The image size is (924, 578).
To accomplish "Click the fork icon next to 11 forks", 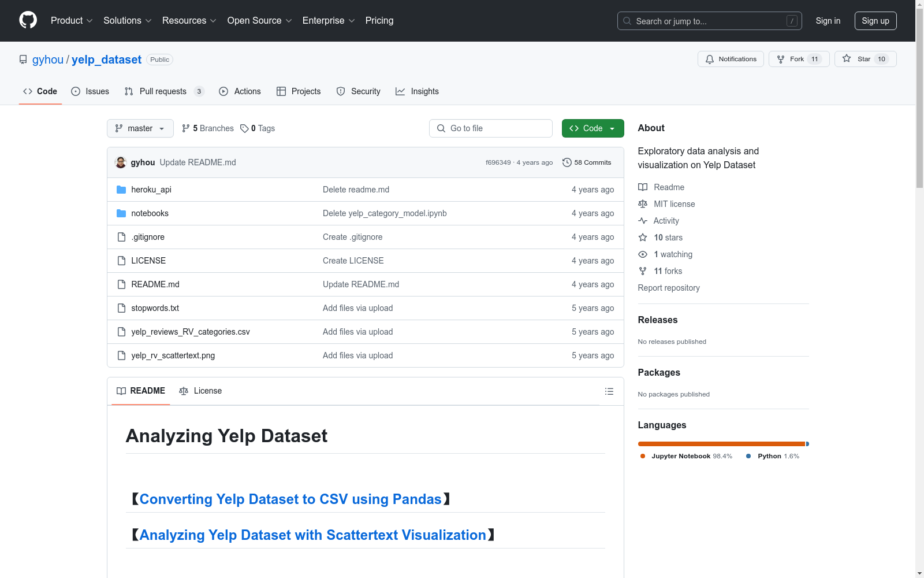I will click(643, 271).
